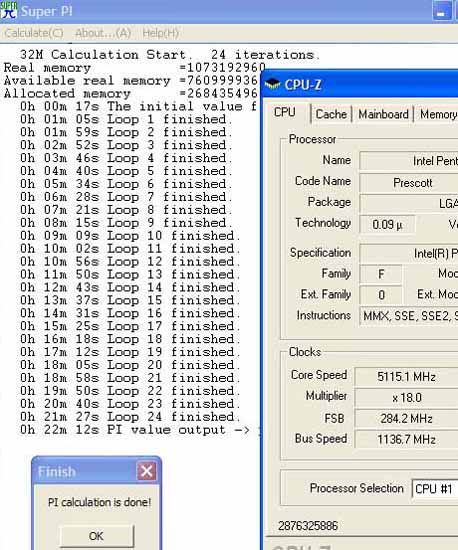Click the Super PI app icon in title bar
The width and height of the screenshot is (458, 550).
click(8, 11)
